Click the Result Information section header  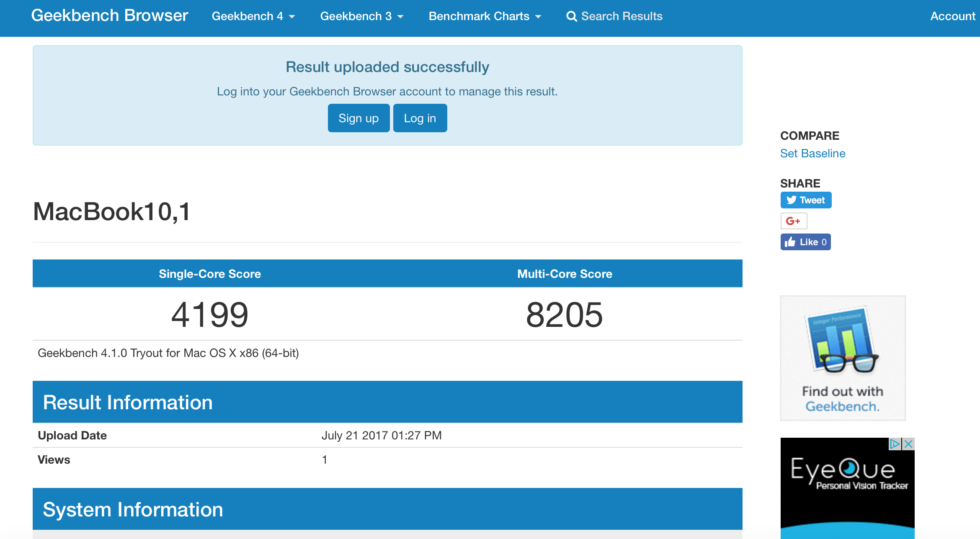tap(387, 402)
